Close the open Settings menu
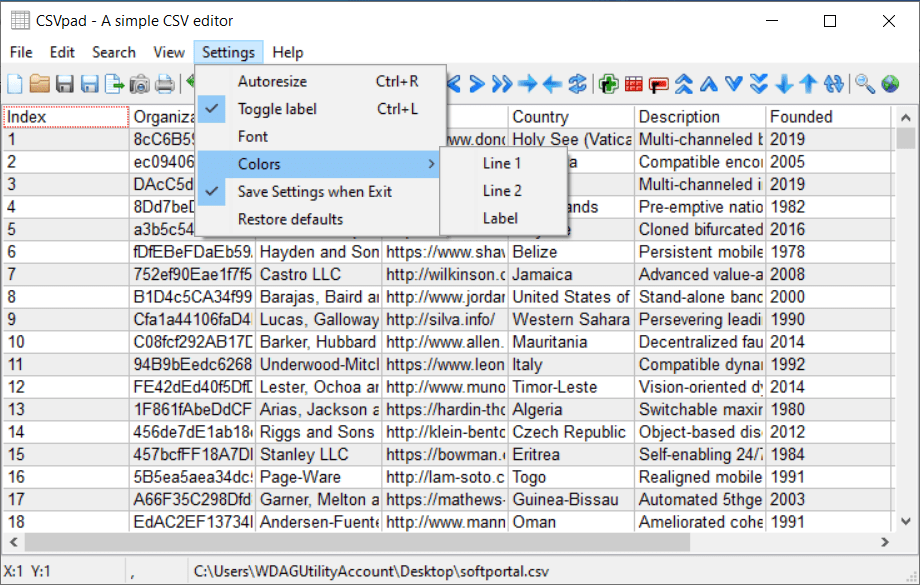 (228, 52)
